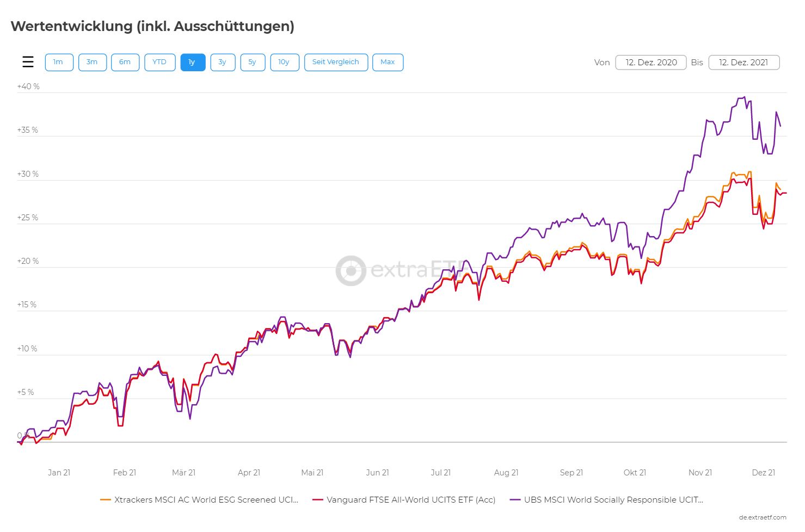Click the orange Xtrackers legend line marker
The image size is (805, 532).
[x=106, y=500]
